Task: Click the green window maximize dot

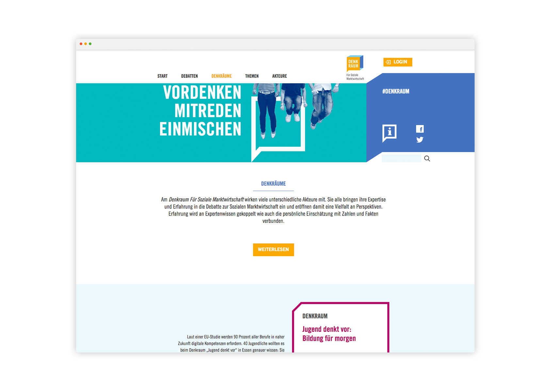Action: (x=90, y=44)
